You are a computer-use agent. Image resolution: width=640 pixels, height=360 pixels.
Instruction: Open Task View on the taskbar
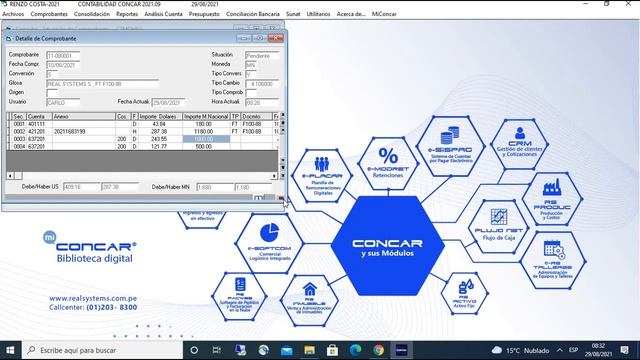pos(216,350)
